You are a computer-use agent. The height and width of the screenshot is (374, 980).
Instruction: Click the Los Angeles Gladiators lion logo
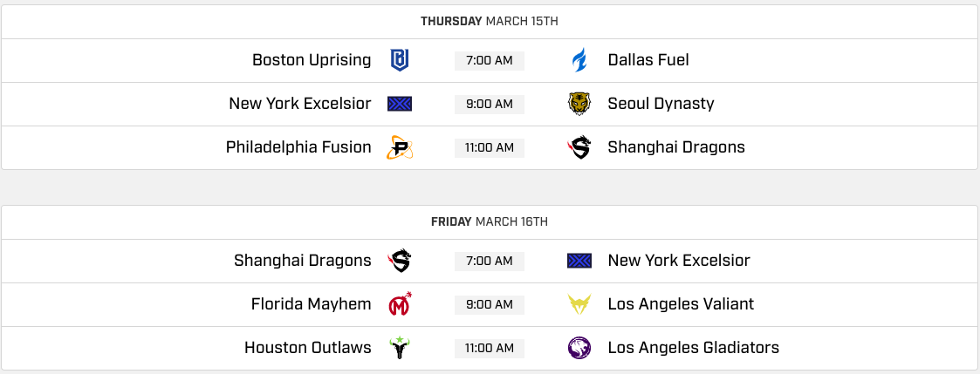(x=579, y=348)
